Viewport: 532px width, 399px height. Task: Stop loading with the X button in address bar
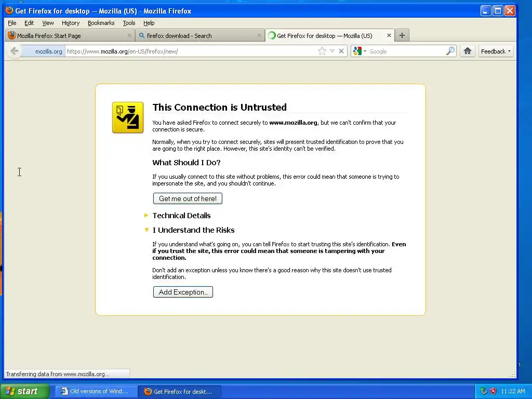(341, 51)
